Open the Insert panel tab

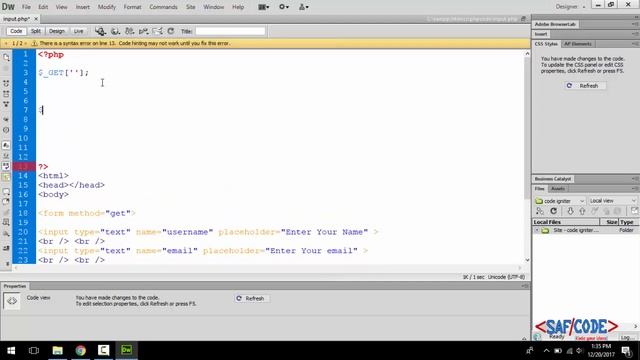point(541,34)
